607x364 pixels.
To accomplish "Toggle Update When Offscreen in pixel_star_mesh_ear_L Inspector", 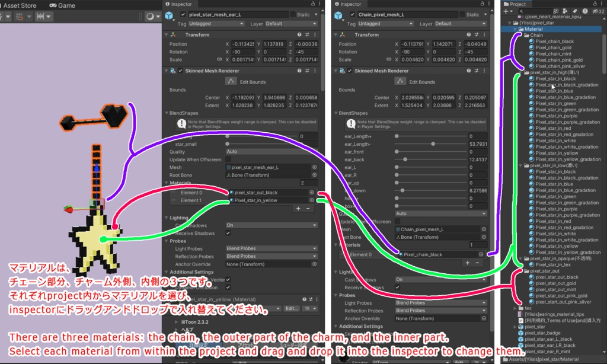I will (x=228, y=159).
